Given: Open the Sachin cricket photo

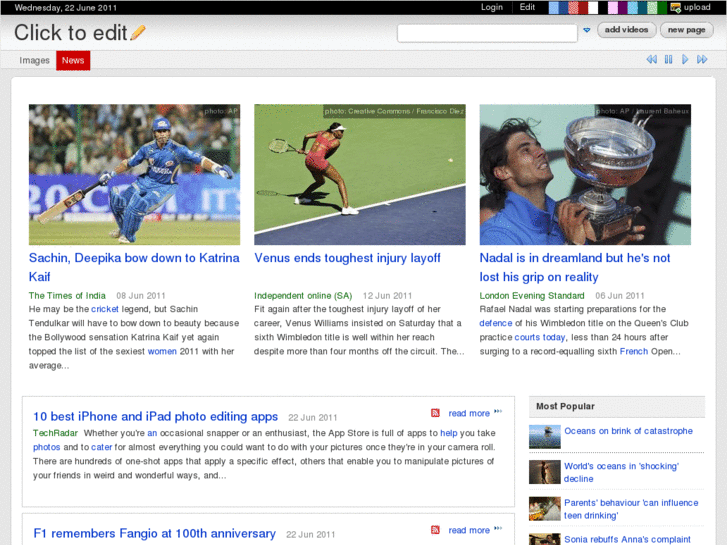Looking at the screenshot, I should point(134,174).
